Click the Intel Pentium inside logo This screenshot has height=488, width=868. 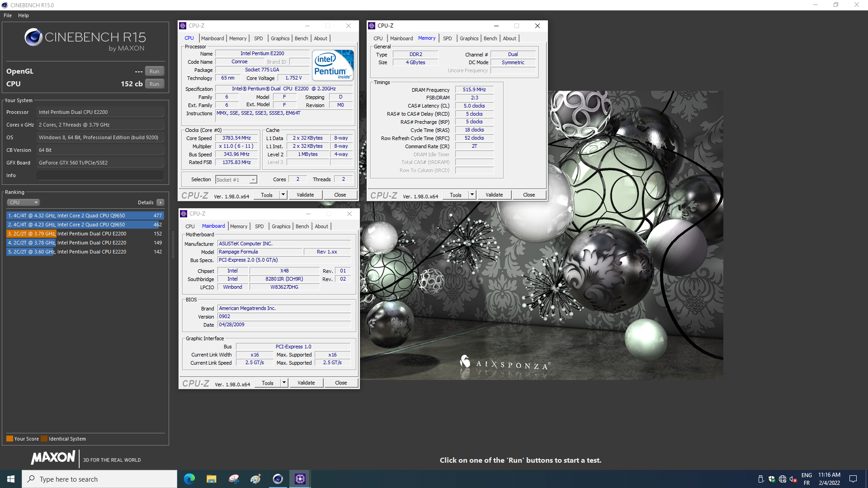[x=333, y=66]
